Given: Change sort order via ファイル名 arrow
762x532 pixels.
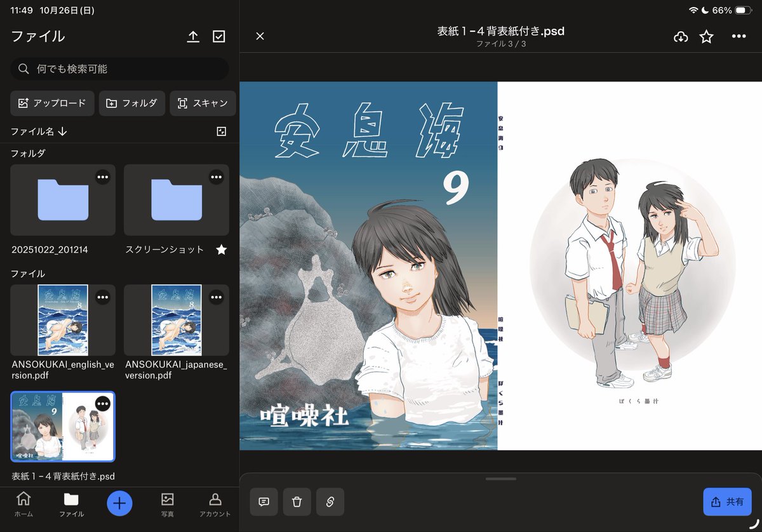Looking at the screenshot, I should coord(39,131).
